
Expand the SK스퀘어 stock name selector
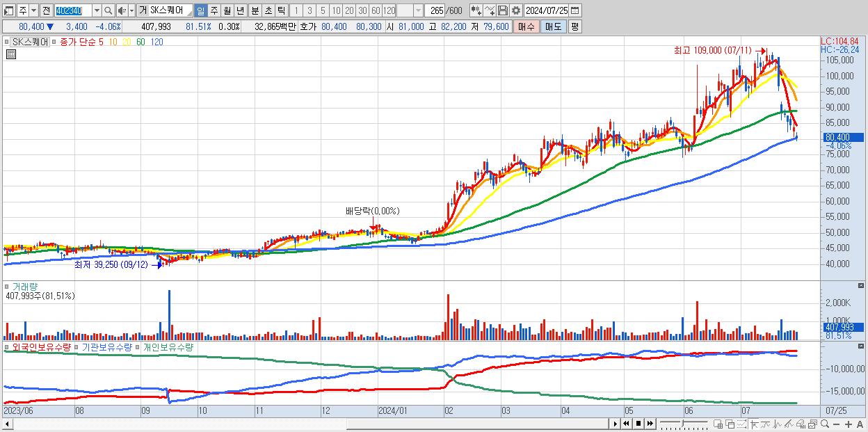tap(189, 13)
